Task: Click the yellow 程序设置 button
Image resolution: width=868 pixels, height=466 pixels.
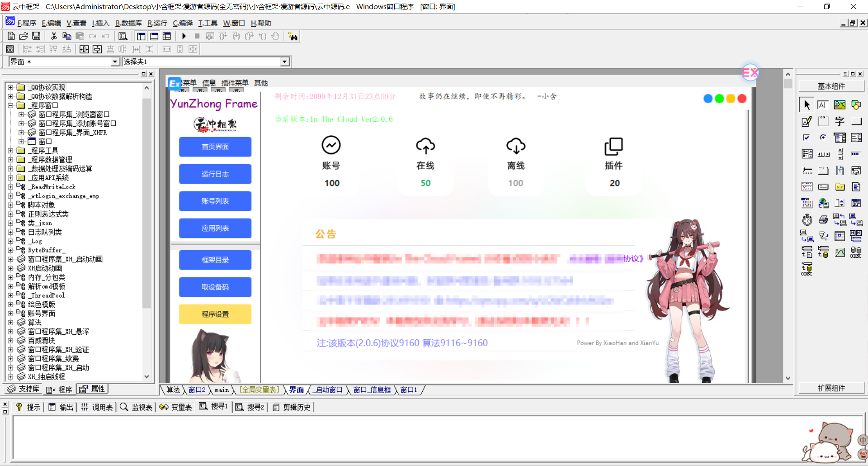Action: (x=215, y=314)
